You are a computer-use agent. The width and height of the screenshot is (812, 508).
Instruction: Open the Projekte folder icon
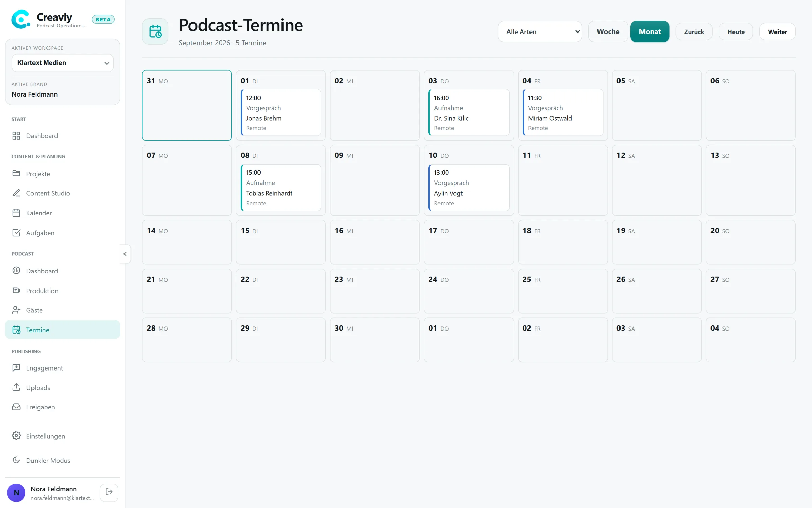coord(16,173)
